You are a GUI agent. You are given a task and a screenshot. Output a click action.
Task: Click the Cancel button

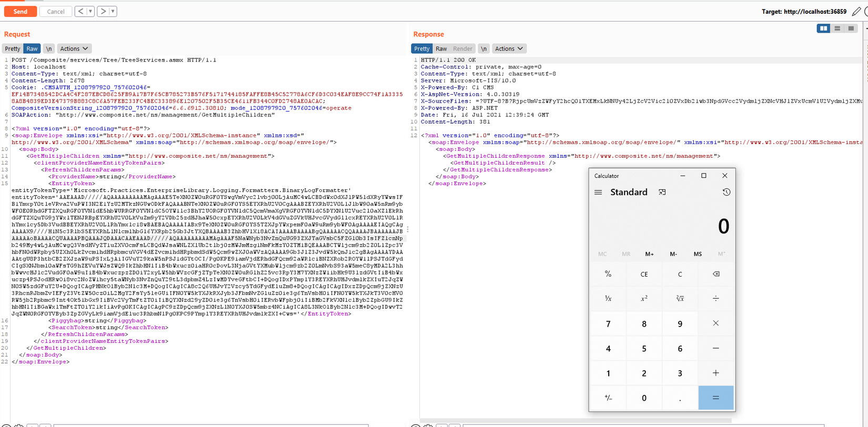point(56,12)
